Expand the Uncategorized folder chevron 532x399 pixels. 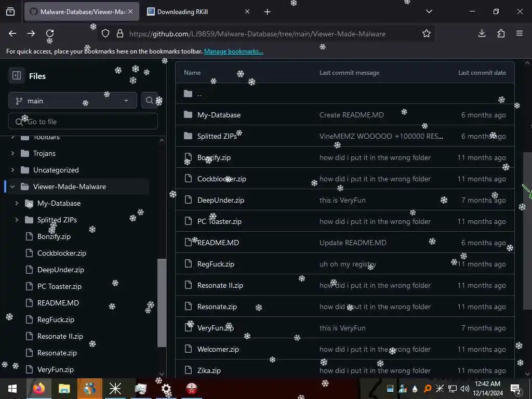coord(12,170)
